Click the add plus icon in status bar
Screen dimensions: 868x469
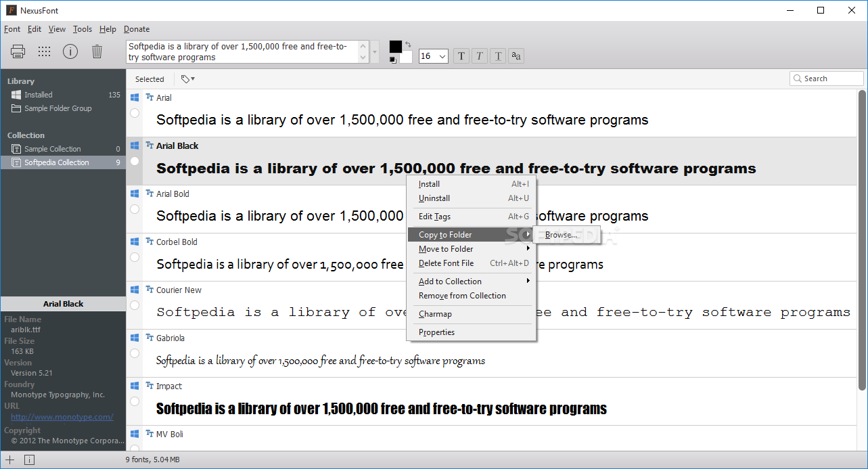point(10,460)
